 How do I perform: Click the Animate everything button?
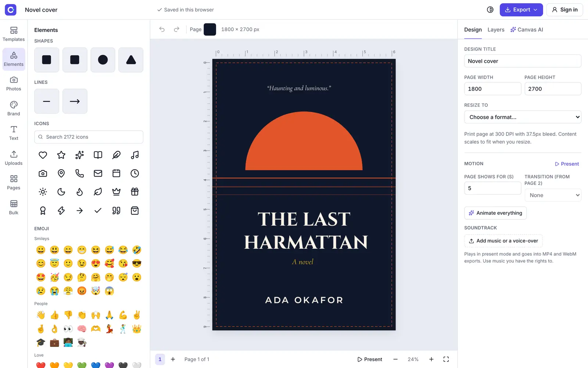click(x=495, y=213)
